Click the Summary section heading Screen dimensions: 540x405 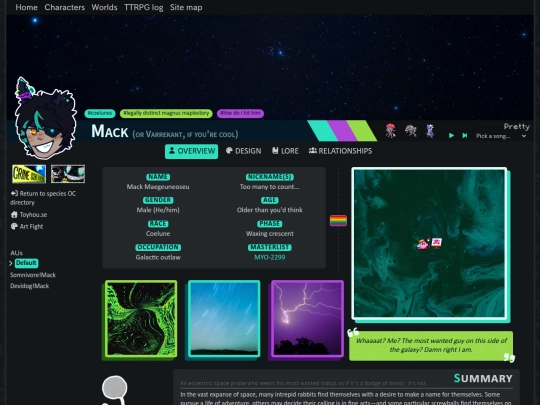point(483,378)
